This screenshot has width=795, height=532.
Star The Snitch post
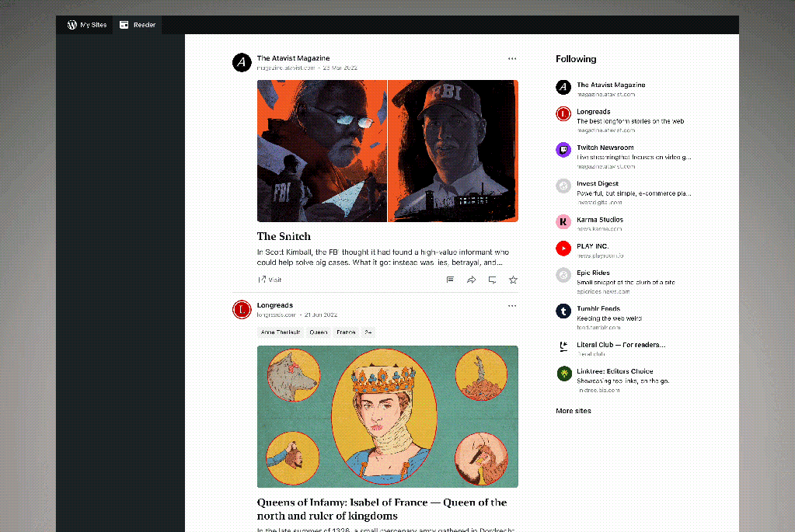pyautogui.click(x=513, y=280)
